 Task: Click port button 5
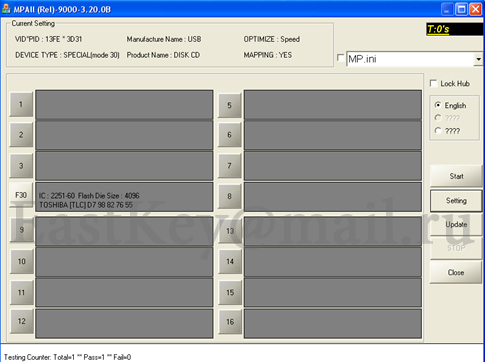[229, 105]
